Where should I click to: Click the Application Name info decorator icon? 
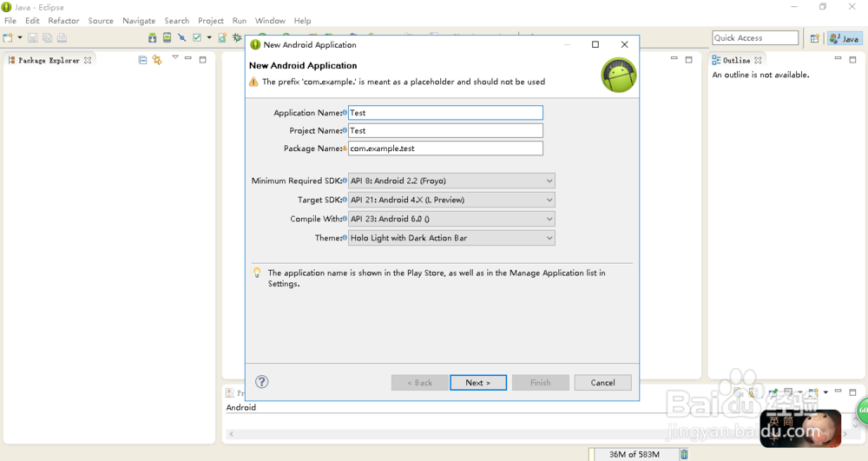[345, 112]
